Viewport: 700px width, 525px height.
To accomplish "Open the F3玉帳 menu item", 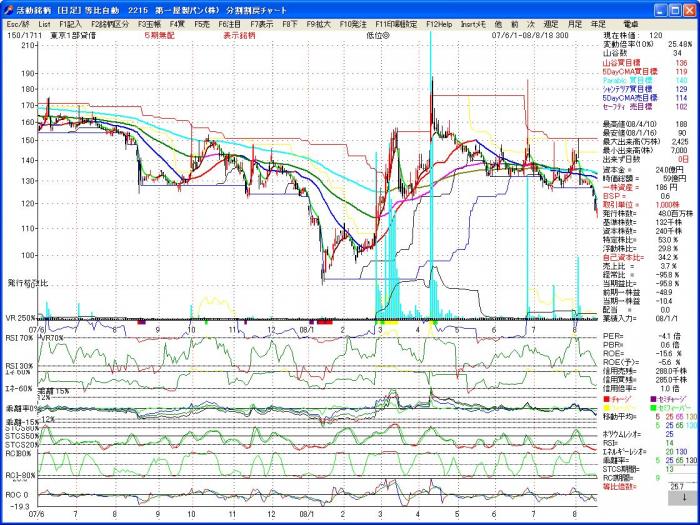I will (x=149, y=24).
